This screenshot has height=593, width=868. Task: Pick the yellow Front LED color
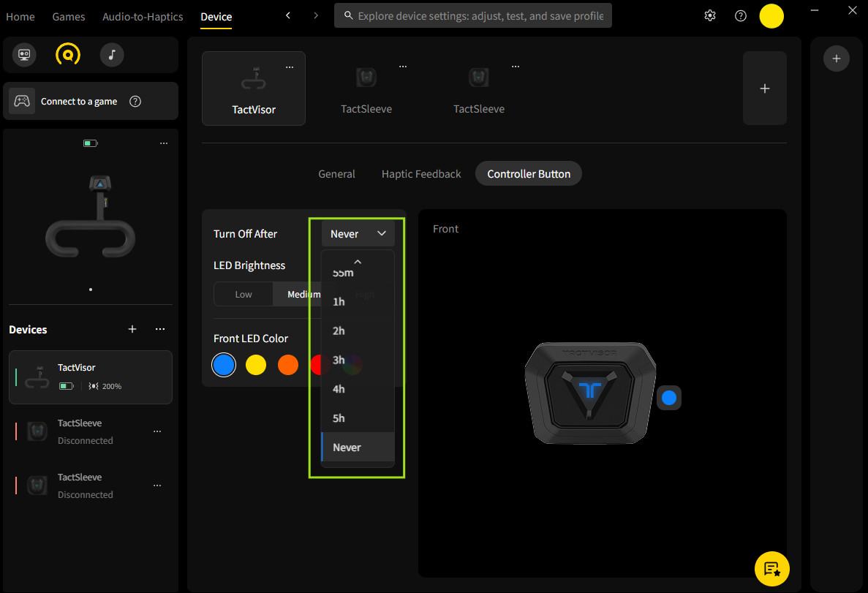coord(256,365)
